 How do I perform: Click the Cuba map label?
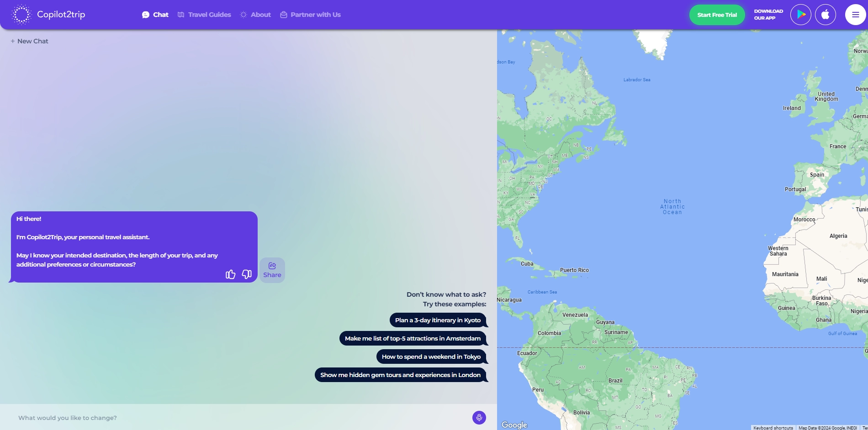click(527, 264)
